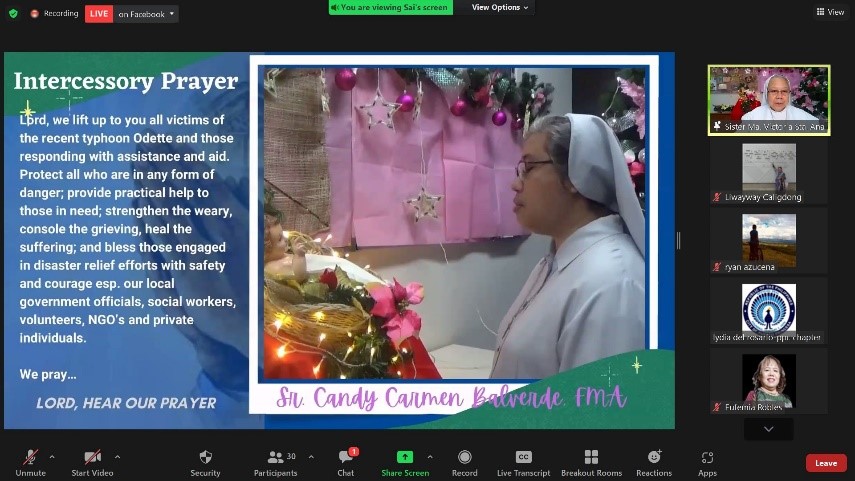Change layout using the View button
Viewport: 855px width, 481px height.
click(x=830, y=12)
